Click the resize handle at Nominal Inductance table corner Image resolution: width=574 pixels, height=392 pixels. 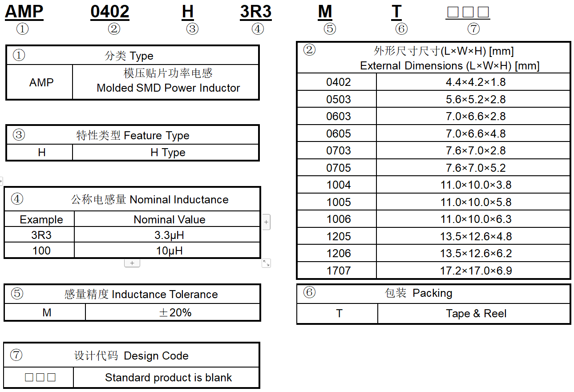tap(266, 263)
